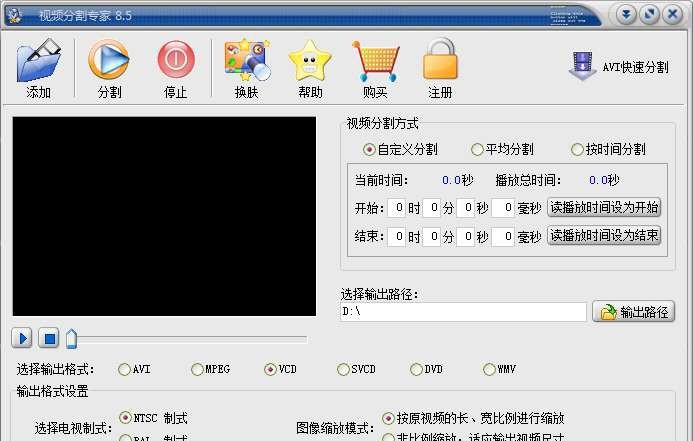The width and height of the screenshot is (693, 441).
Task: Choose SVCD output format
Action: (356, 369)
